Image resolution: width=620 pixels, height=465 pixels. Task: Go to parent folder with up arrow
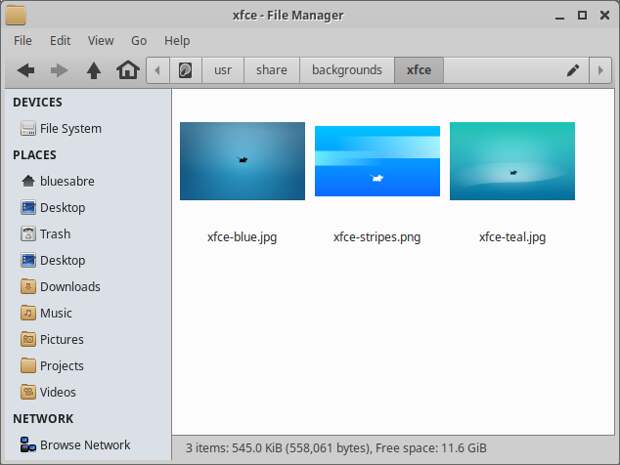pos(94,70)
